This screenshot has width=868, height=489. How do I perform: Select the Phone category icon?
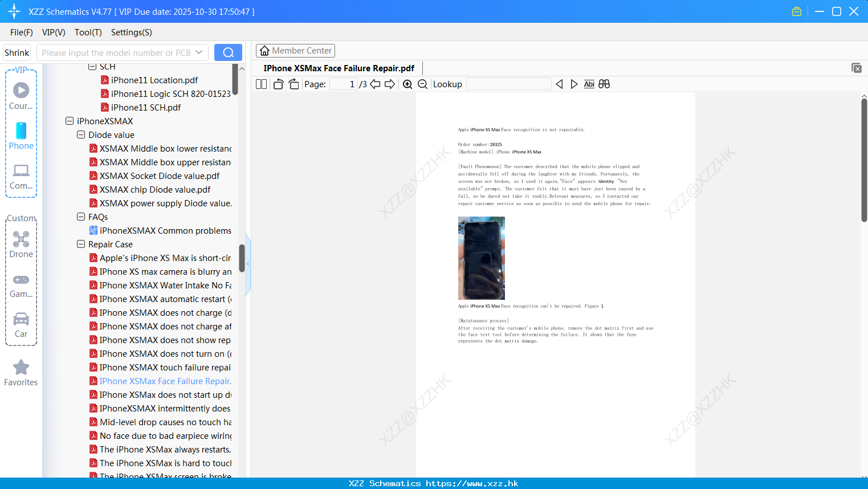pyautogui.click(x=21, y=136)
